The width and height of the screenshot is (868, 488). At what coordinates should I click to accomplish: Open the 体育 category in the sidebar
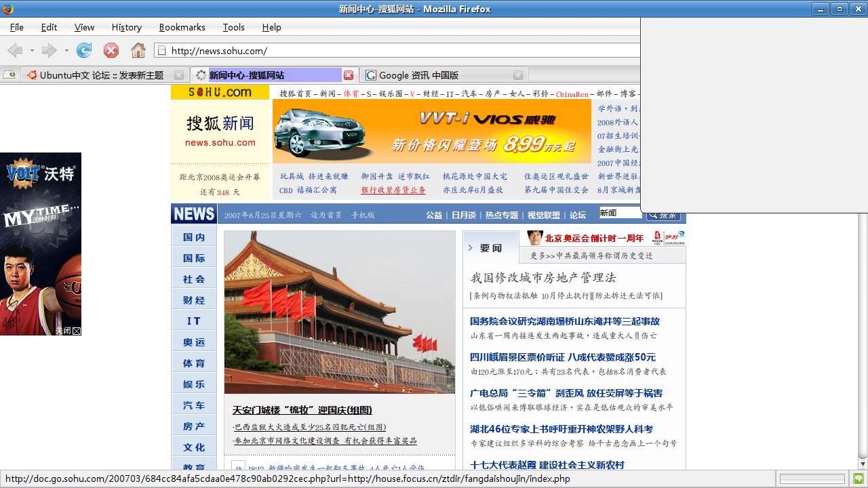pos(194,363)
